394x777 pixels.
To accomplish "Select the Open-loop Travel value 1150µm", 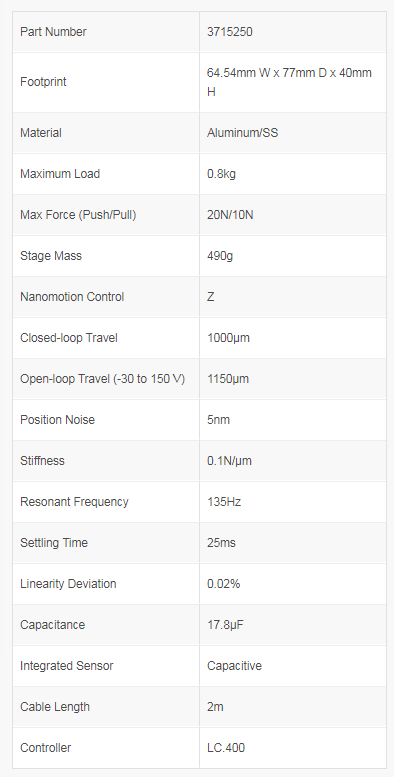I will click(x=228, y=379).
